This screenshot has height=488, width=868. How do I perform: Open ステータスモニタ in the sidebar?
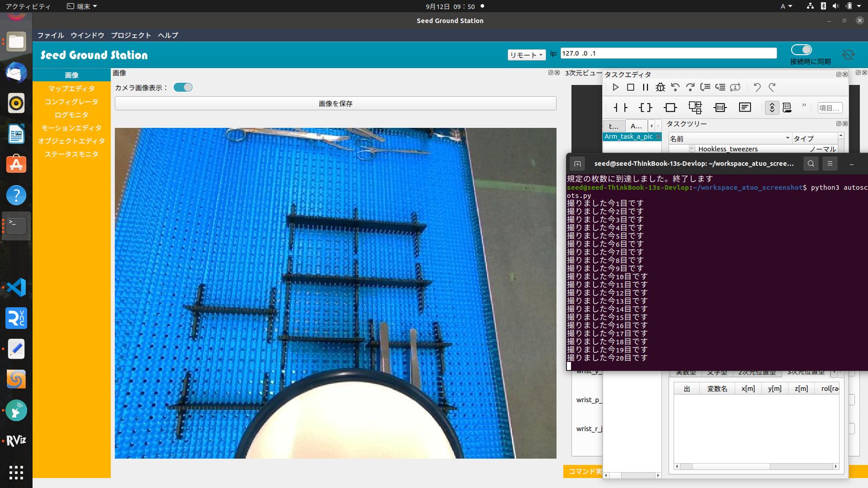71,154
